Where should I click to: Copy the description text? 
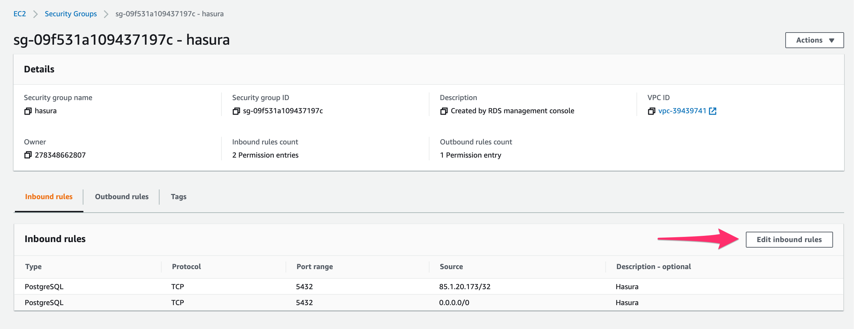point(444,111)
